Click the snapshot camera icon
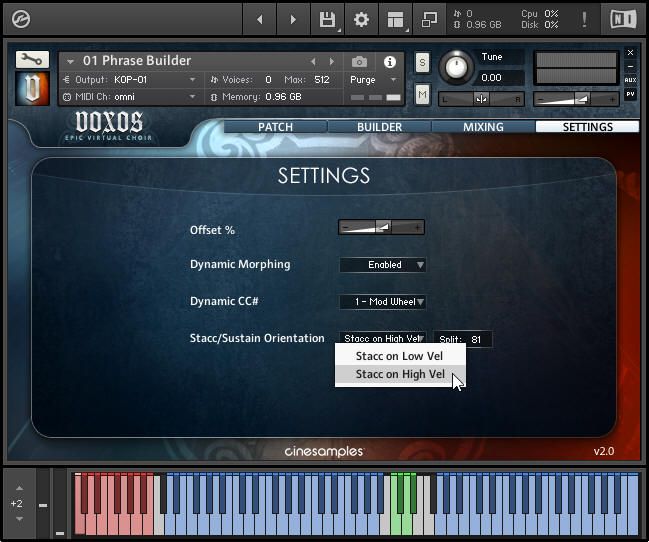This screenshot has width=649, height=542. 359,62
